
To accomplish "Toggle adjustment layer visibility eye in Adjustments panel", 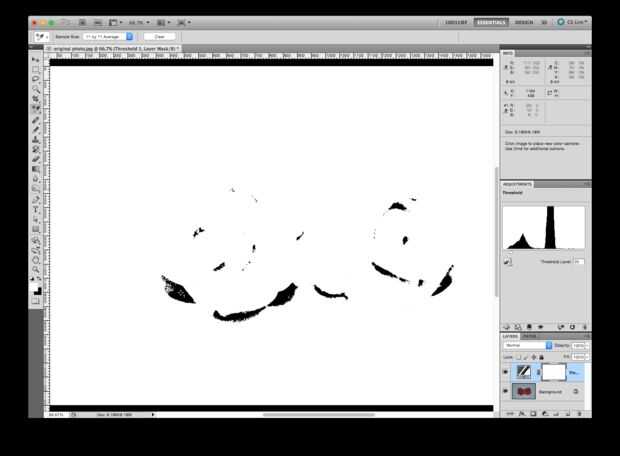I will [540, 327].
